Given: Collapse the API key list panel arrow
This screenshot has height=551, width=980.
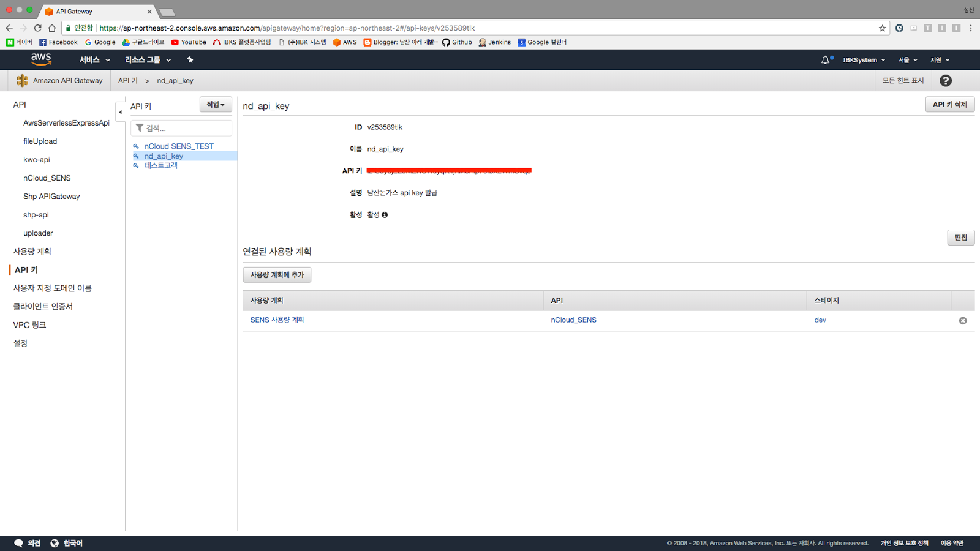Looking at the screenshot, I should 120,112.
